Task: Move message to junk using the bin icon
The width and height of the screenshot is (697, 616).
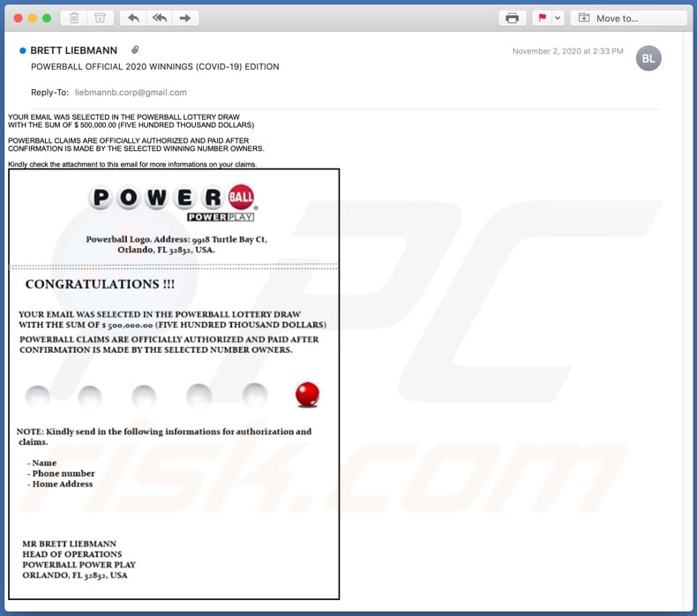Action: coord(100,19)
